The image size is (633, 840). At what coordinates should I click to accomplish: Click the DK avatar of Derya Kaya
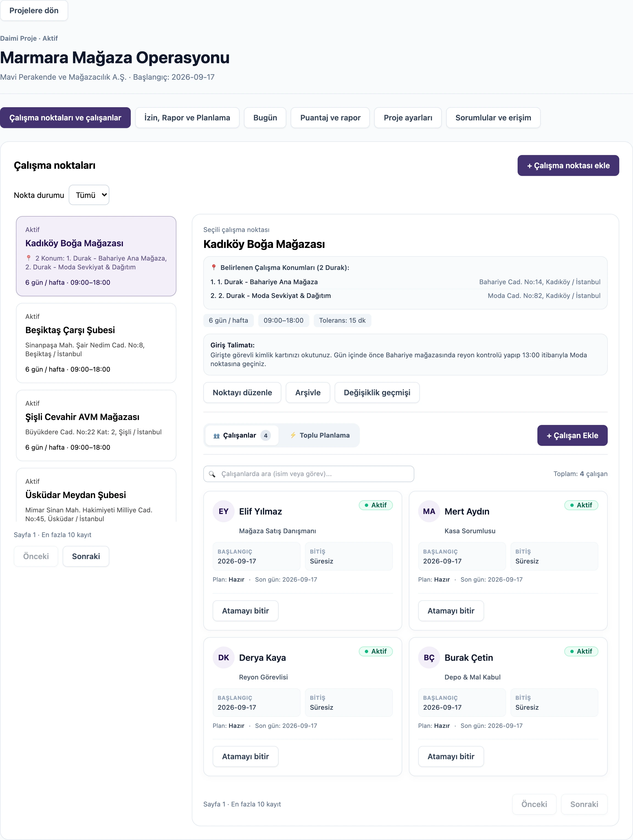coord(224,657)
